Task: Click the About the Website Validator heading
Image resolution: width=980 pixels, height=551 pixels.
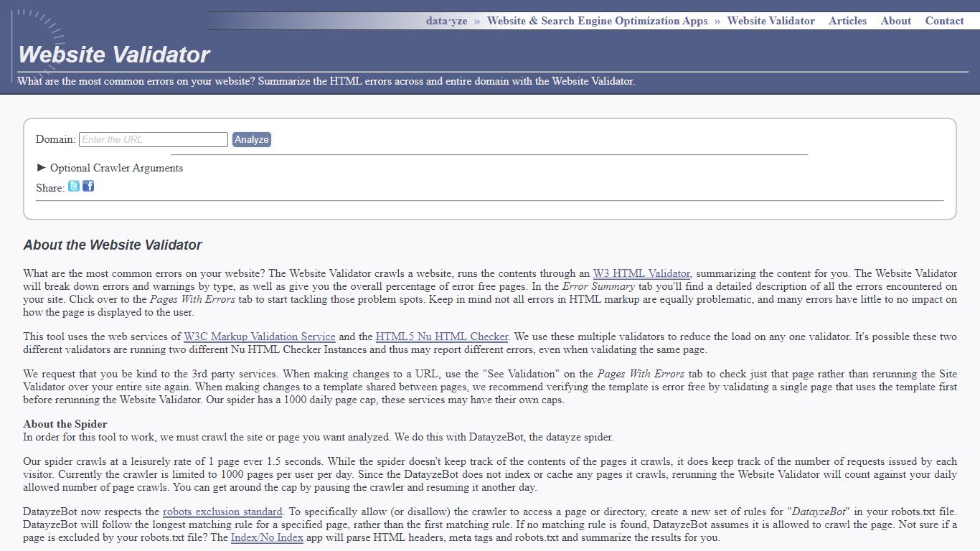Action: click(113, 245)
